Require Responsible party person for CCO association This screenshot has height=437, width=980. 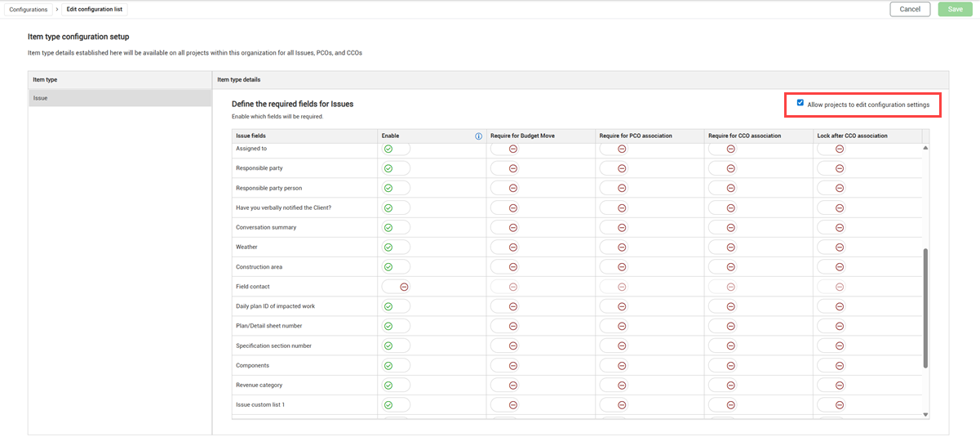[x=723, y=188]
